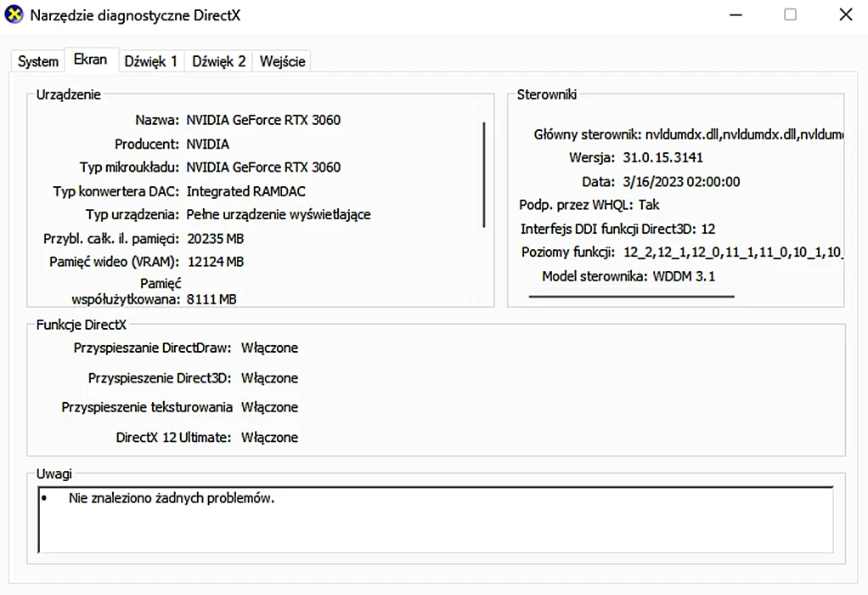Open the Dźwięk 2 tab
This screenshot has height=595, width=868.
(217, 60)
